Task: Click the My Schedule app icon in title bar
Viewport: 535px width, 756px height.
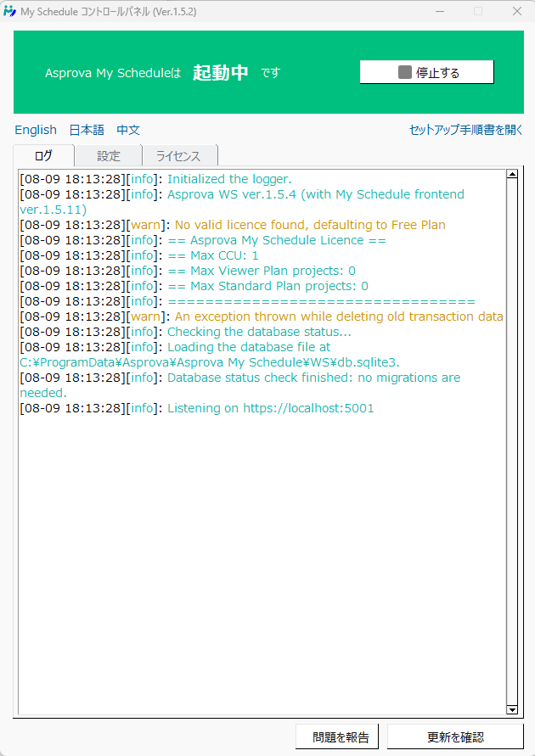Action: coord(10,11)
